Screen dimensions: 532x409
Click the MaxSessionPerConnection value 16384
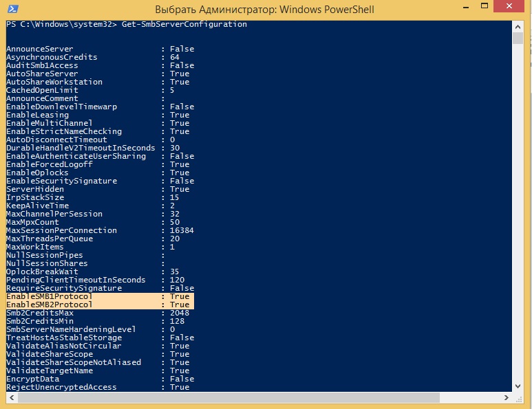[x=182, y=230]
